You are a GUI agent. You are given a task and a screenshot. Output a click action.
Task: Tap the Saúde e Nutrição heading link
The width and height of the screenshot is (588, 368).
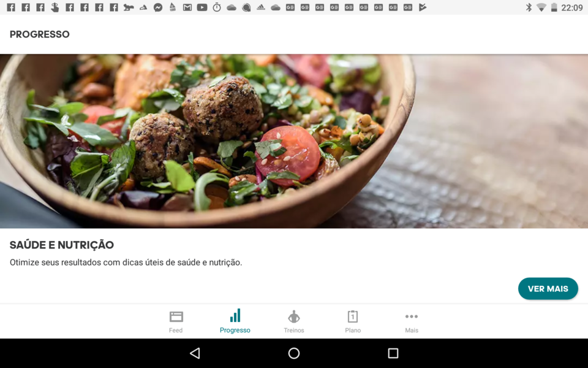(x=61, y=245)
